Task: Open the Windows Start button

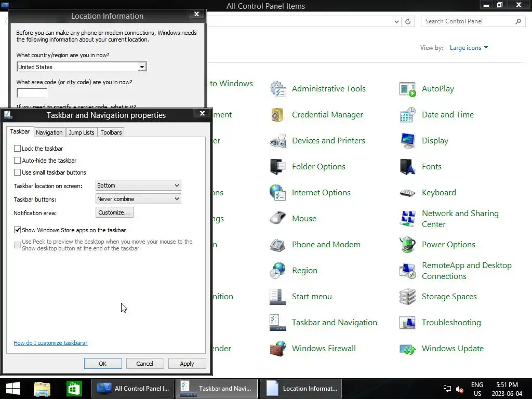Action: tap(13, 389)
